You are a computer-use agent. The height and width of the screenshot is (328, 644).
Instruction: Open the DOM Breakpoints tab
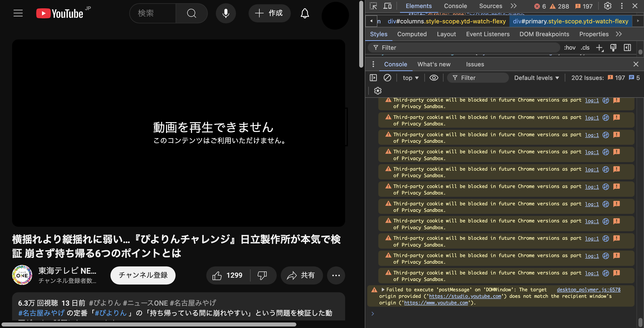click(x=544, y=34)
